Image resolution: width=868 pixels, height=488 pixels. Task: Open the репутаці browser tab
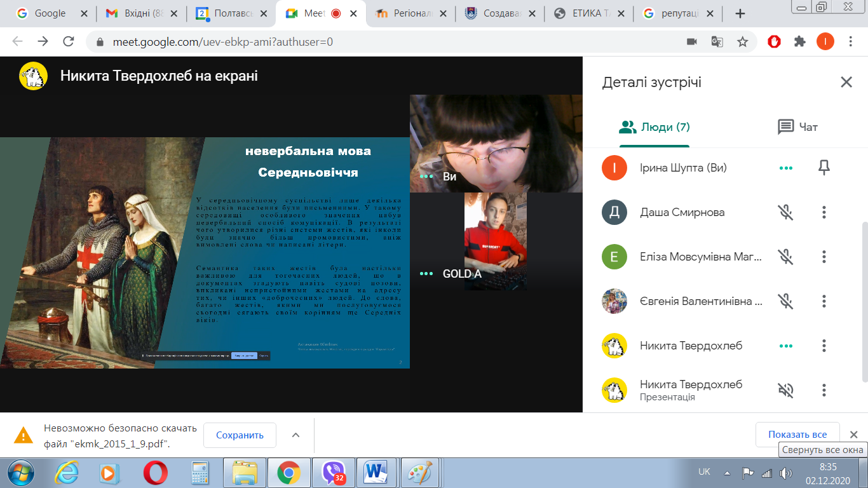click(x=677, y=13)
